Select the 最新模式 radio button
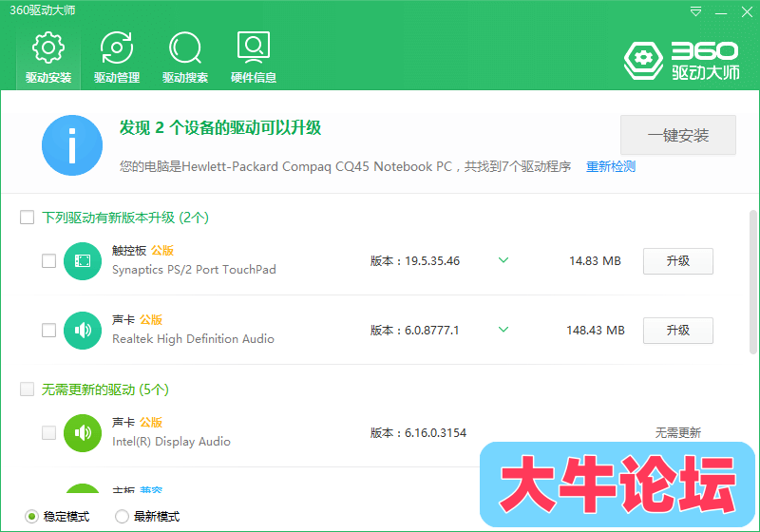760x532 pixels. (122, 517)
